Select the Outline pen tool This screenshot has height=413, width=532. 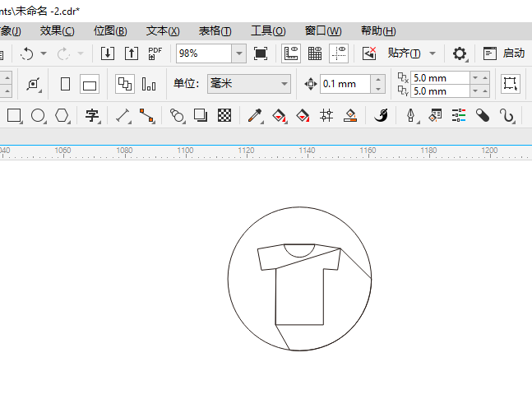click(412, 116)
